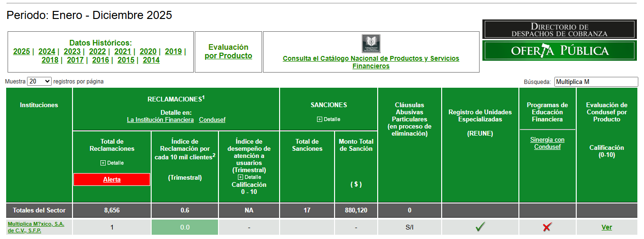This screenshot has width=644, height=239.
Task: Click the Búsqueda search field
Action: 596,82
